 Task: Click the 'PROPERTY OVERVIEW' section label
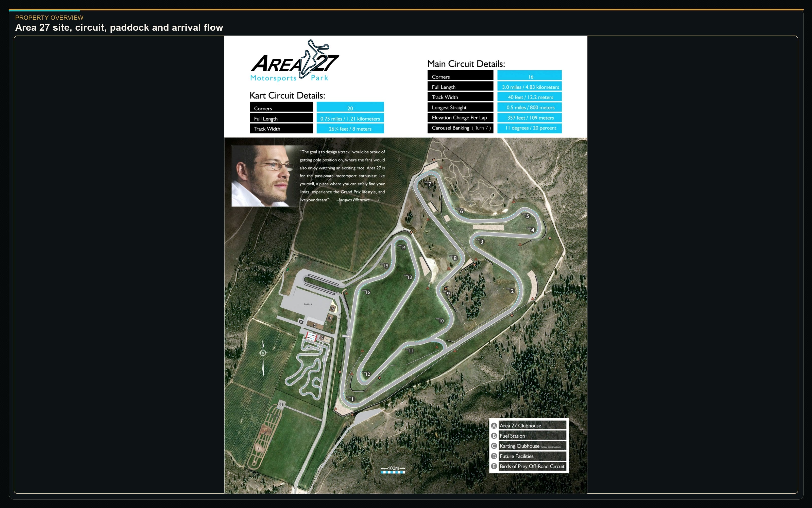tap(49, 18)
